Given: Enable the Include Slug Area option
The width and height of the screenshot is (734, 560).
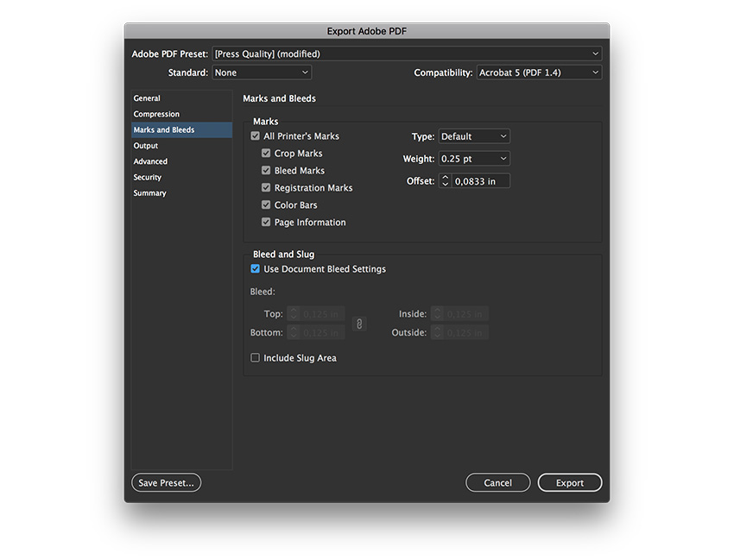Looking at the screenshot, I should tap(255, 356).
